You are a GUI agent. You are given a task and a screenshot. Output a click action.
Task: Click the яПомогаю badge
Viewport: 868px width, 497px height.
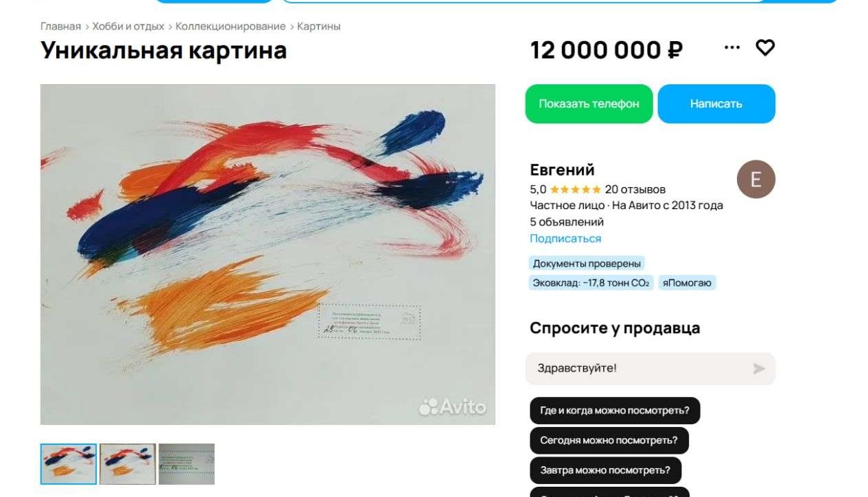point(688,283)
